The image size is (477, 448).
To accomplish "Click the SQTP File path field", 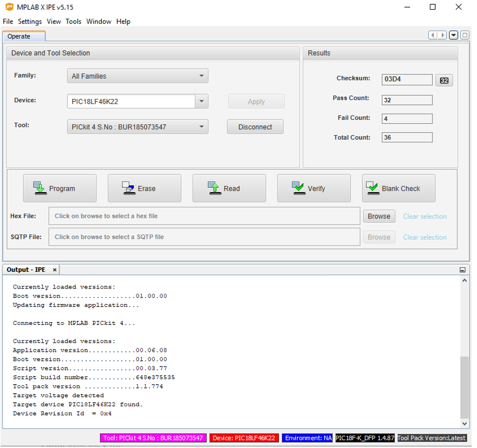I will 205,237.
